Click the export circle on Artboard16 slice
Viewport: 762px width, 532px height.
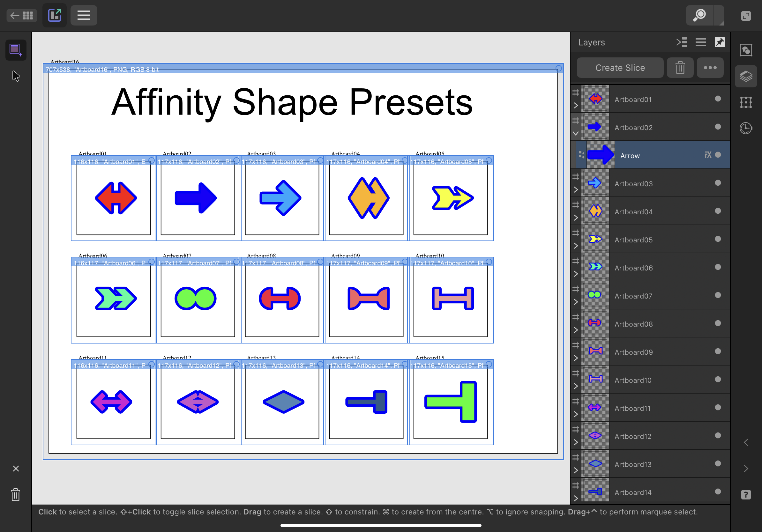[558, 68]
